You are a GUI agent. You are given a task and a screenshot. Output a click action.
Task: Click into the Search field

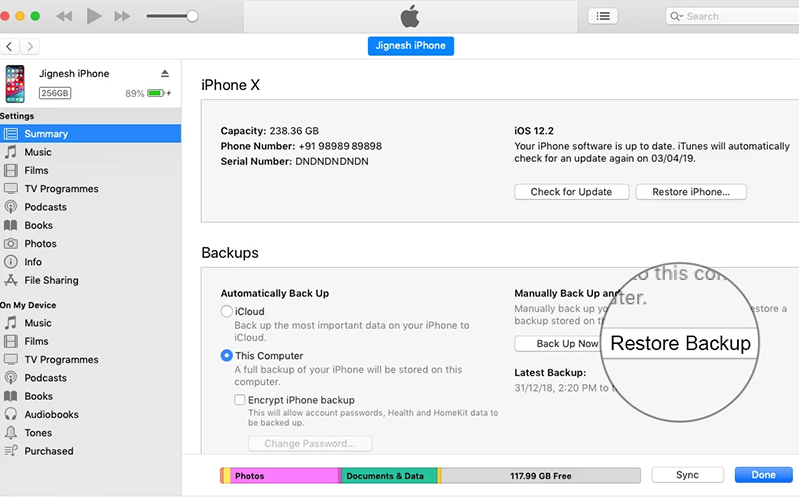click(x=734, y=16)
